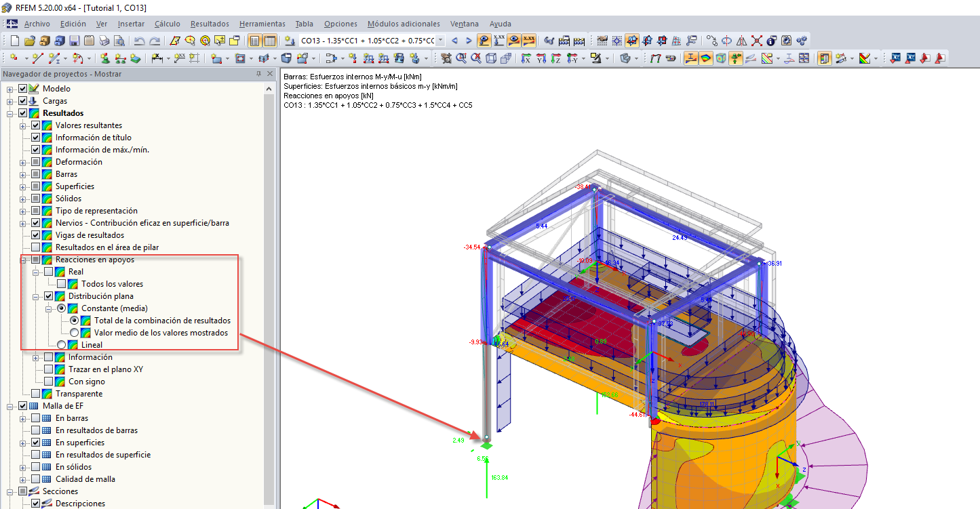
Task: Collapse the Reacciones en apoyos node
Action: click(x=23, y=260)
